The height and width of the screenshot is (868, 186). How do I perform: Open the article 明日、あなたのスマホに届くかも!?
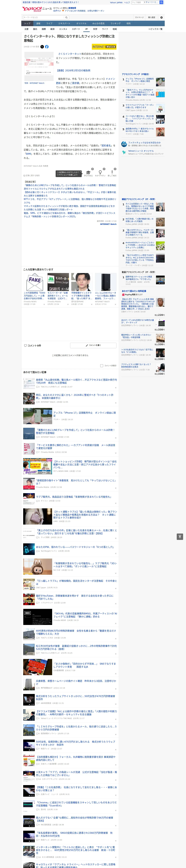(75, 396)
